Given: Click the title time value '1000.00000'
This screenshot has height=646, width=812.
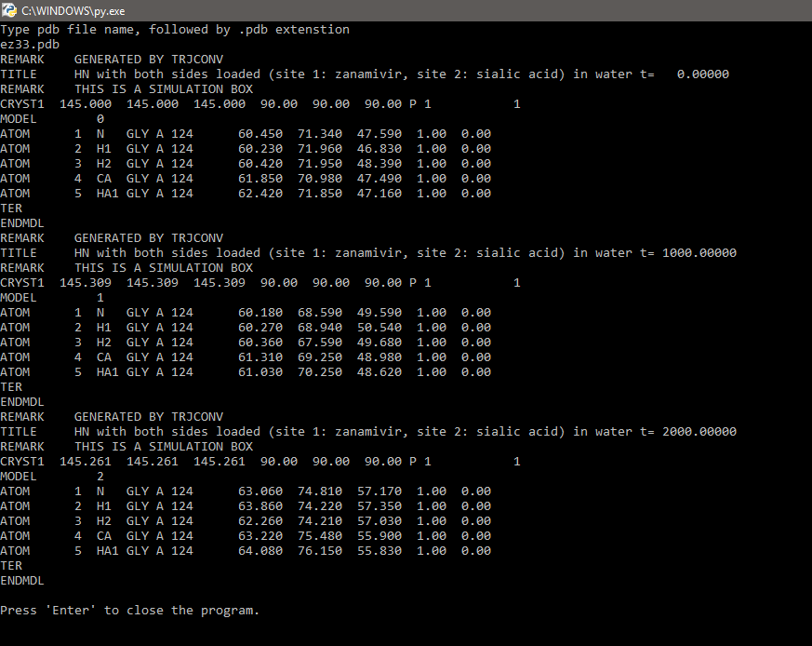Looking at the screenshot, I should (x=699, y=253).
